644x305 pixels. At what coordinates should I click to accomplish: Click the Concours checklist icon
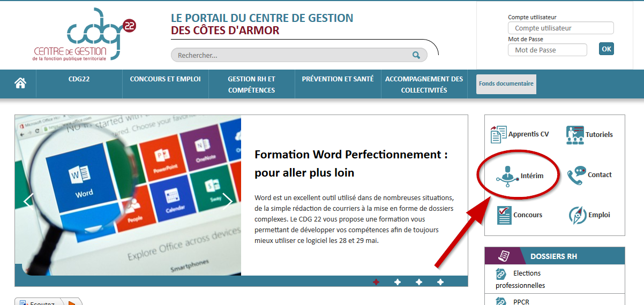(x=504, y=215)
